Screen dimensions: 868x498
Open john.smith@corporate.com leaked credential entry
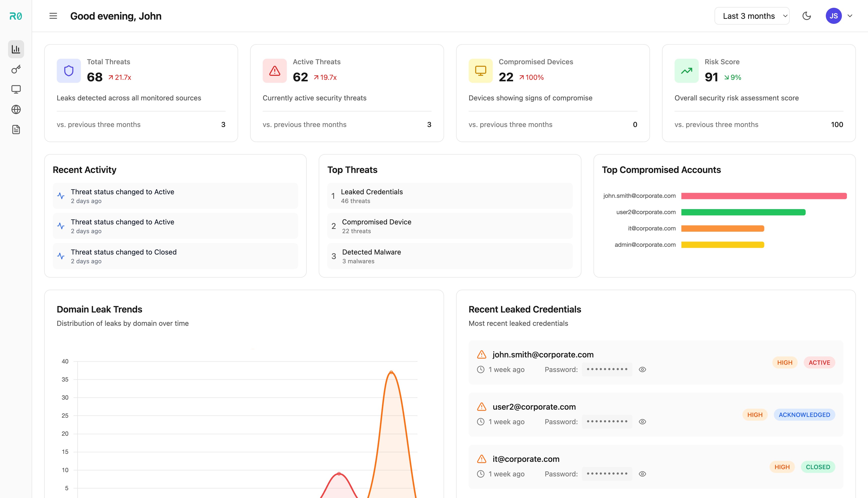tap(656, 362)
